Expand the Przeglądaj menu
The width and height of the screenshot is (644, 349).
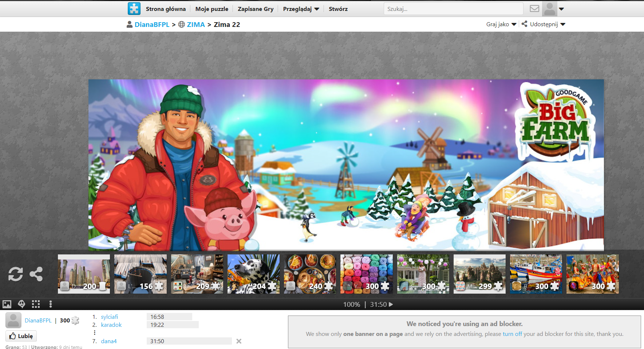301,9
